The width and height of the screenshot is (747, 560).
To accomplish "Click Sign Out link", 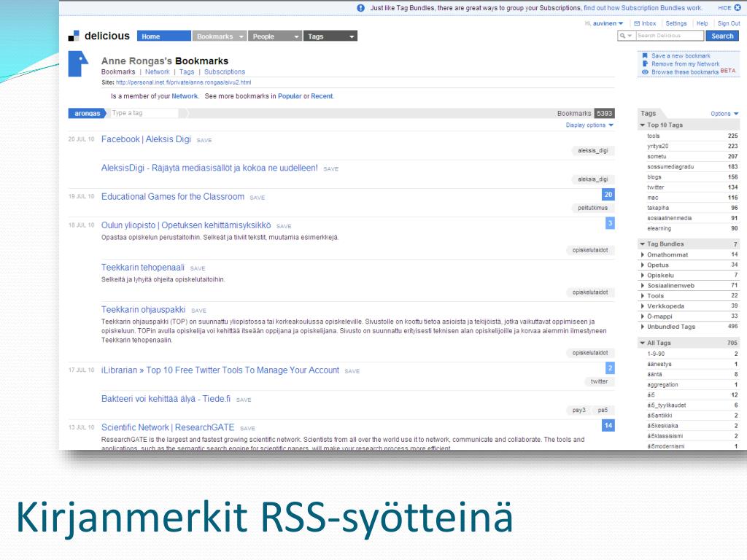I will click(729, 23).
